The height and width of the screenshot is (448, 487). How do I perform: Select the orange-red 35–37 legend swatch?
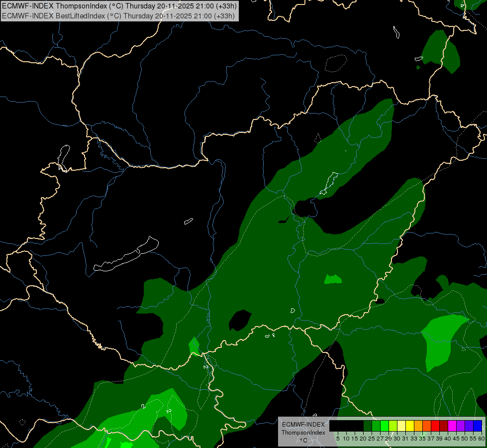pyautogui.click(x=427, y=426)
